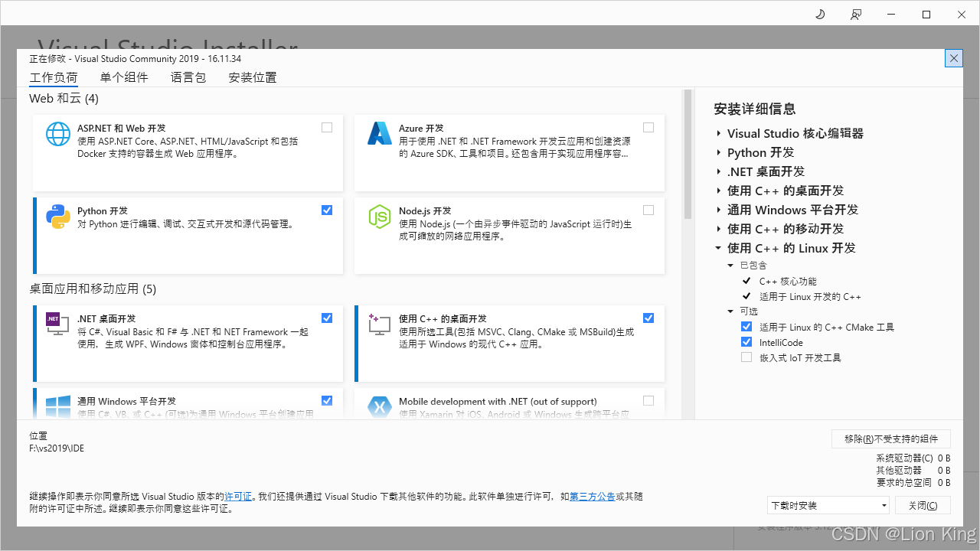Uncheck 适用于 Linux 的 C++ CMake 工具
Image resolution: width=980 pixels, height=551 pixels.
click(x=746, y=327)
